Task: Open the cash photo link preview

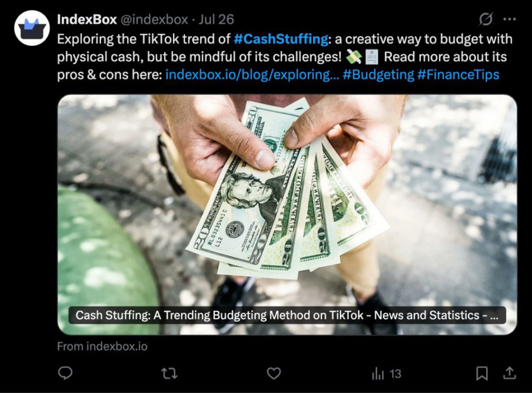Action: (x=287, y=197)
